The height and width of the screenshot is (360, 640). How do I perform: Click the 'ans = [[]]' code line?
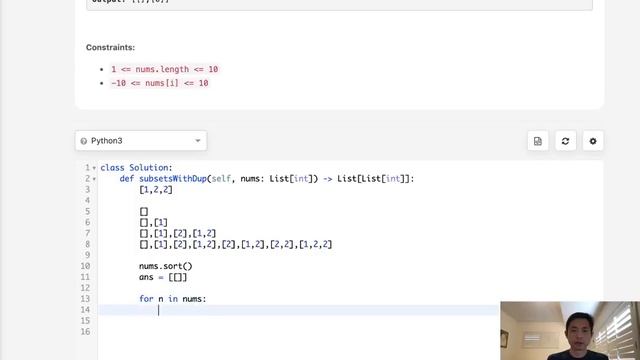[163, 277]
